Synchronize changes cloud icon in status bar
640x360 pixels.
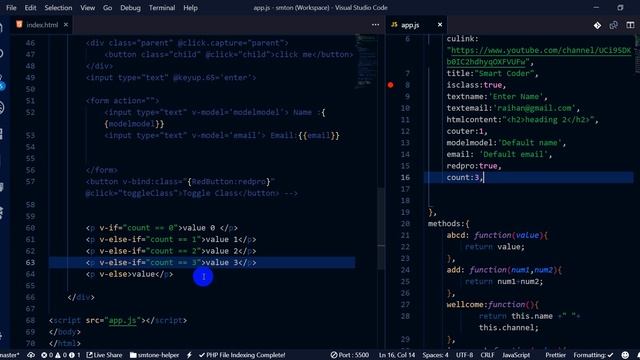click(31, 355)
